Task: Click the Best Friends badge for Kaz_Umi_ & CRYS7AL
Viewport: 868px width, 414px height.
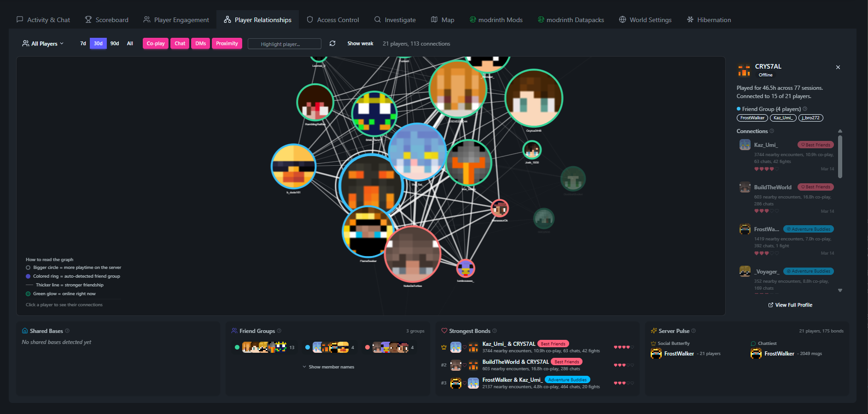Action: tap(553, 344)
